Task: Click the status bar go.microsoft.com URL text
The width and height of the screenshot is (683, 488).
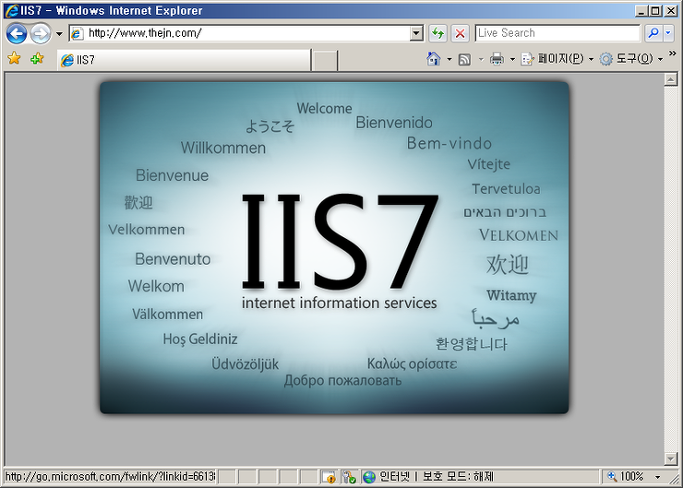Action: coord(110,477)
